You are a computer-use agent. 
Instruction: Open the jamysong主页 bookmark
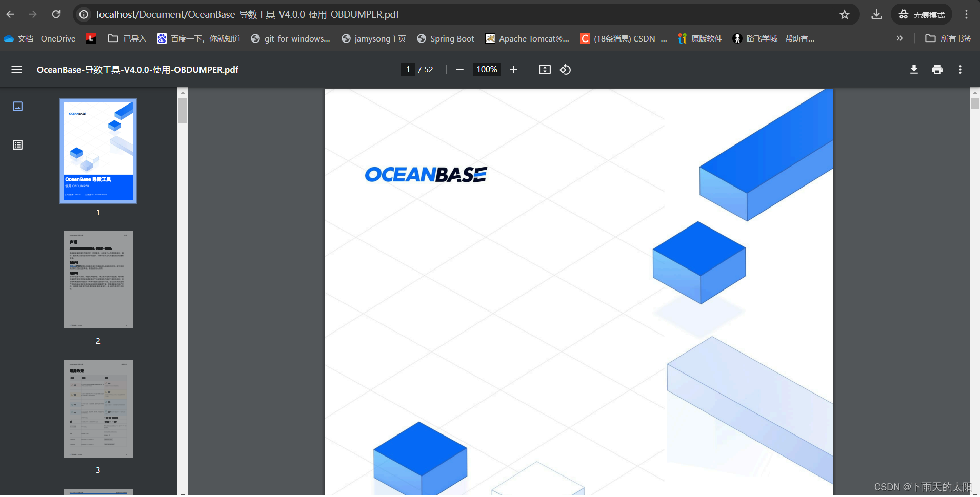pos(373,38)
